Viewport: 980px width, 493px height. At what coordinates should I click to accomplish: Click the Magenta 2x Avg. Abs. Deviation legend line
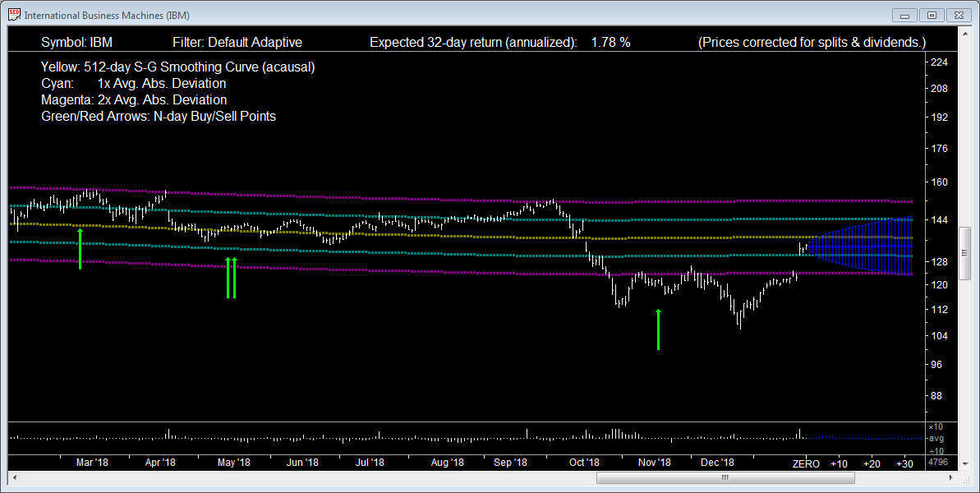point(134,99)
